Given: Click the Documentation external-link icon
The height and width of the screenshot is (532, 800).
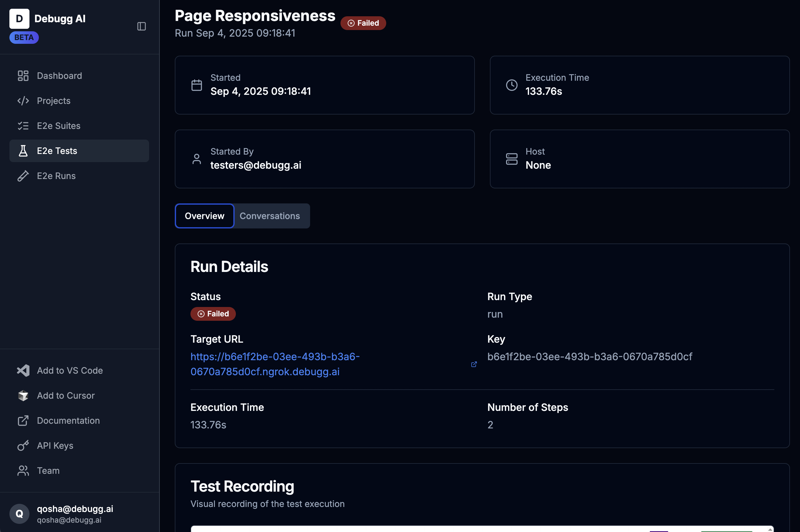Looking at the screenshot, I should (23, 420).
